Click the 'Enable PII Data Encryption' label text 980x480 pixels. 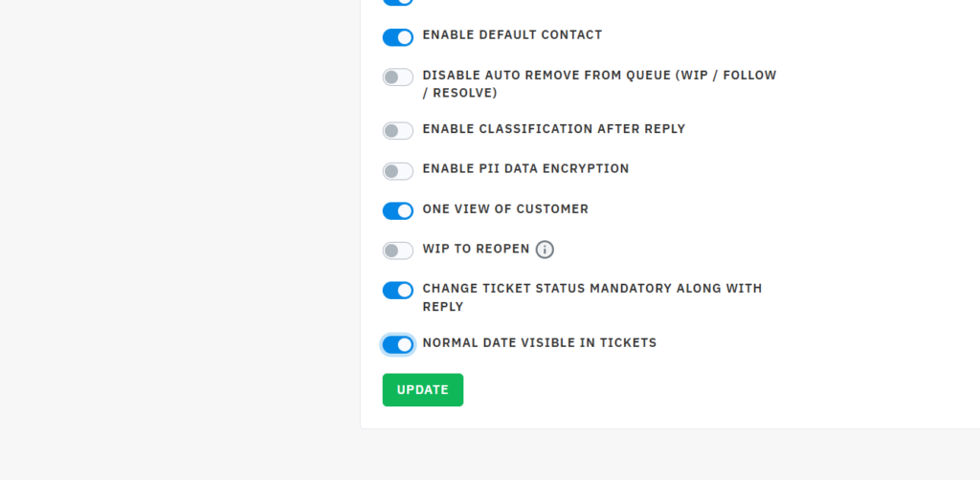click(x=525, y=169)
